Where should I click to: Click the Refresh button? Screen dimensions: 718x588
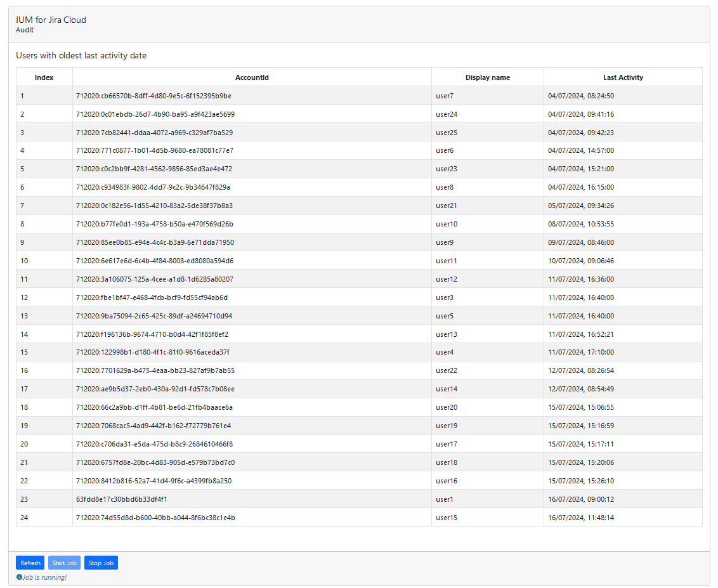[30, 563]
